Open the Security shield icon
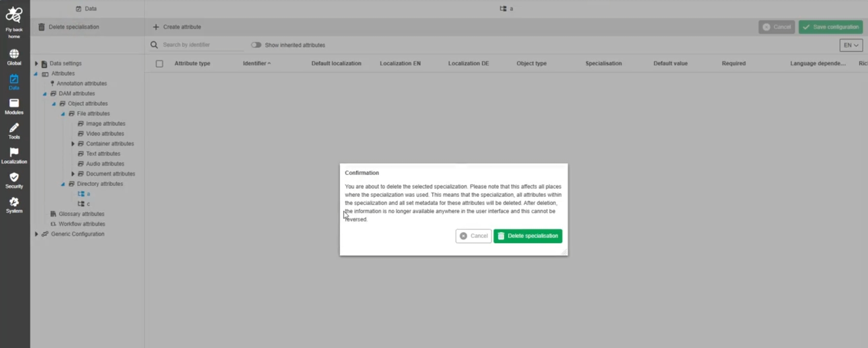Image resolution: width=868 pixels, height=348 pixels. click(14, 178)
